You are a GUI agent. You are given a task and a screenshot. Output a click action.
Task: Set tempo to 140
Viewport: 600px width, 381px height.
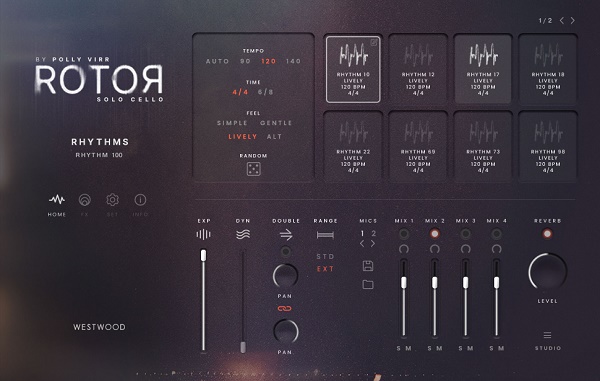pyautogui.click(x=293, y=61)
